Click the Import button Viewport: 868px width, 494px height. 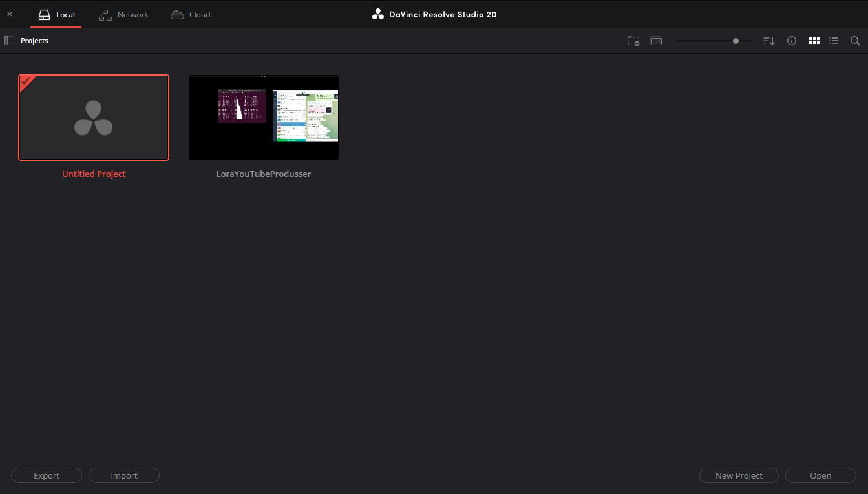pyautogui.click(x=124, y=475)
